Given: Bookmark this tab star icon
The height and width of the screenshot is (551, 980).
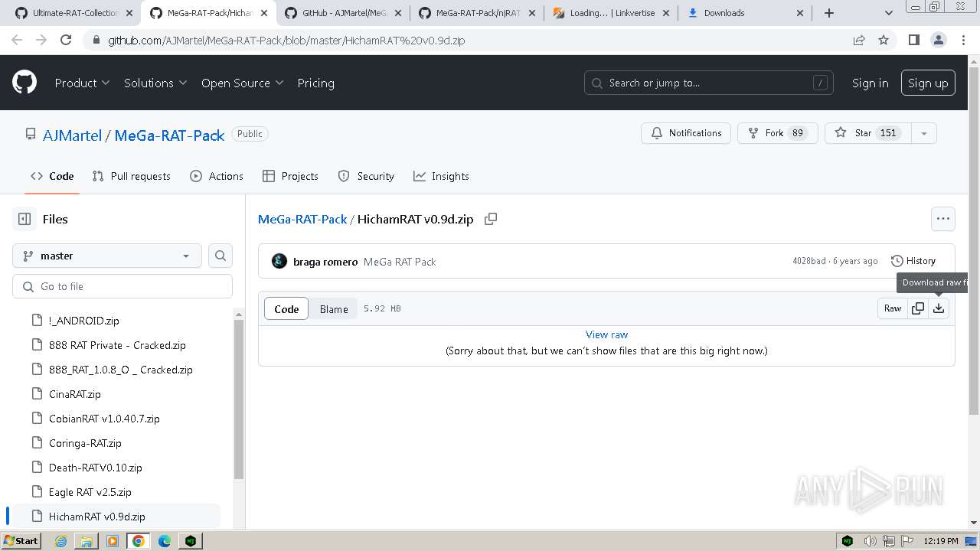Looking at the screenshot, I should 884,40.
